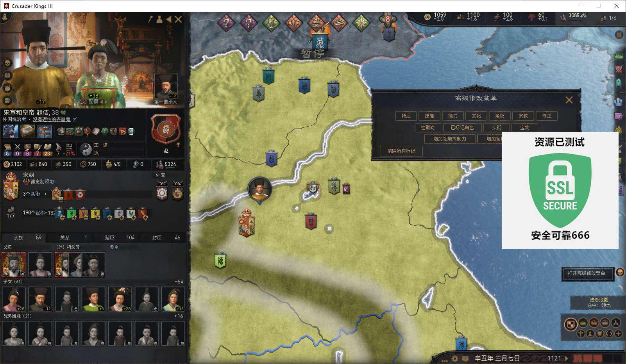Viewport: 626px width, 364px height.
Task: Open the 特质 traits editor
Action: coord(406,116)
